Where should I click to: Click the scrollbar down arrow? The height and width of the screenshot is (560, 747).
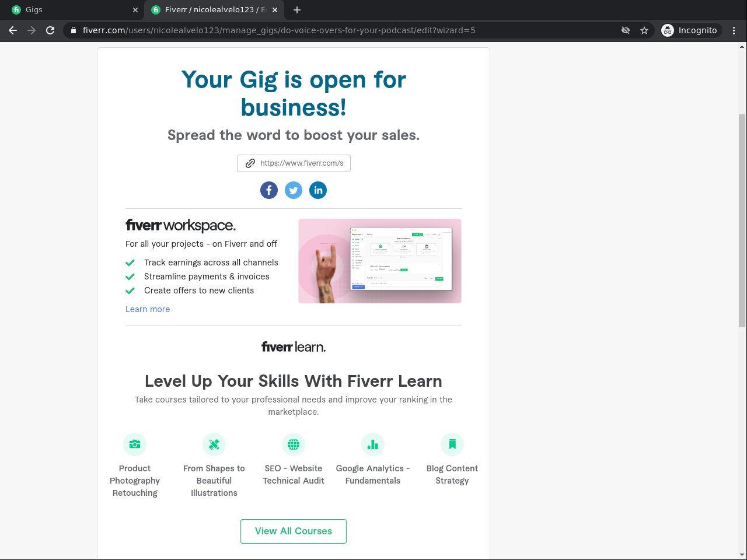(742, 555)
